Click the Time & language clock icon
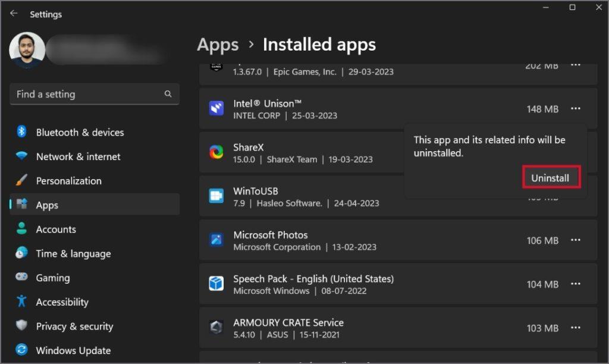The width and height of the screenshot is (609, 364). (x=21, y=253)
